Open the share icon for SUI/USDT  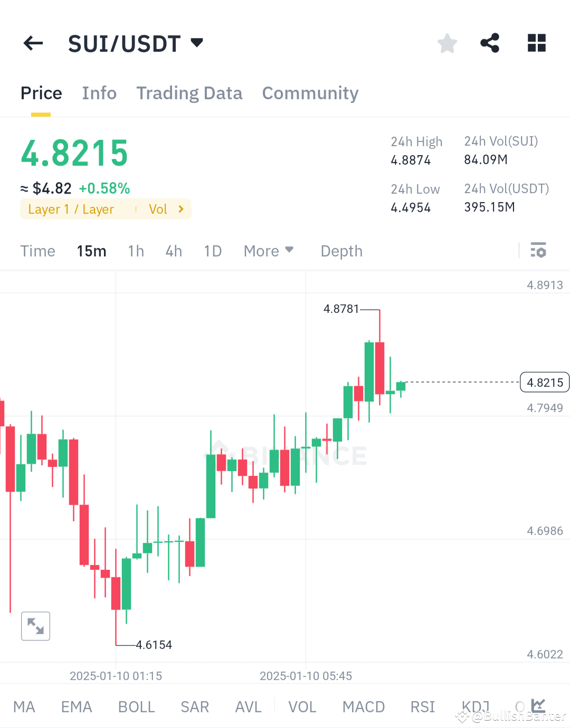[x=489, y=43]
